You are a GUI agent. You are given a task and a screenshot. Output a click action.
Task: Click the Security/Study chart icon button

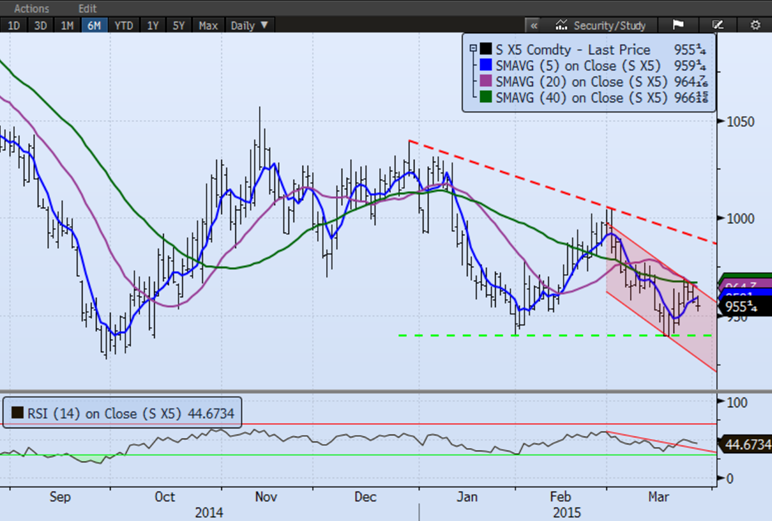point(600,25)
